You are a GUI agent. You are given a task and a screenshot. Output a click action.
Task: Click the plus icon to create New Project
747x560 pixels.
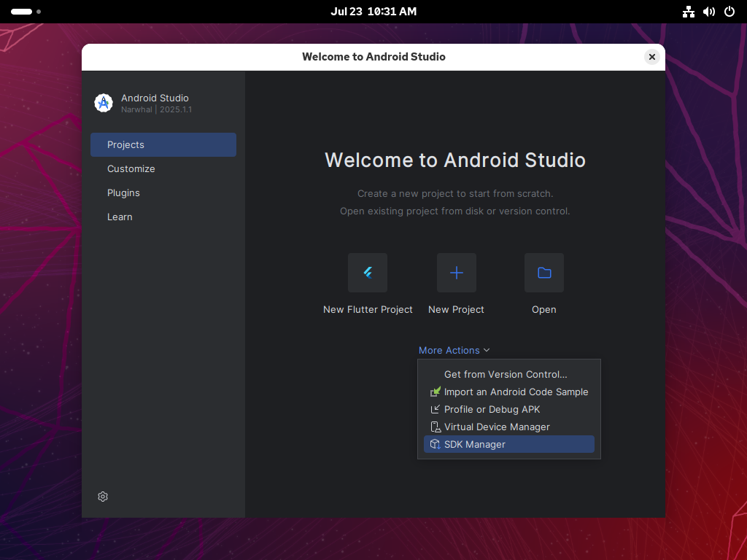456,272
